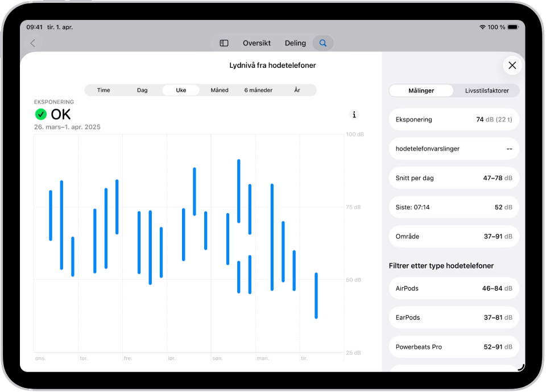Tap the green OK checkmark icon
The height and width of the screenshot is (392, 546).
pyautogui.click(x=41, y=114)
